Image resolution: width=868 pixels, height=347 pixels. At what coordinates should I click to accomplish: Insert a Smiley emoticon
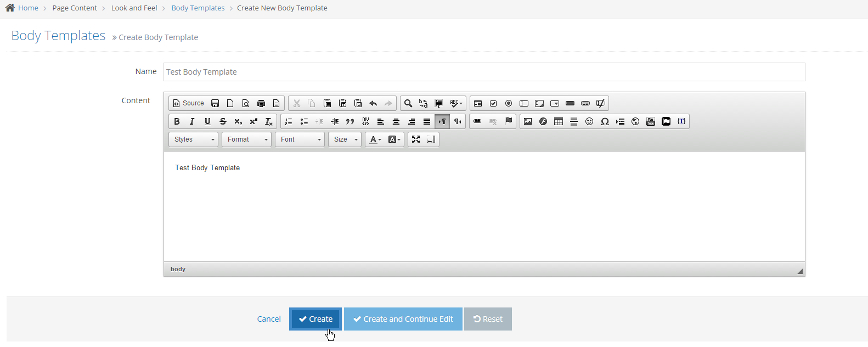[x=589, y=121]
